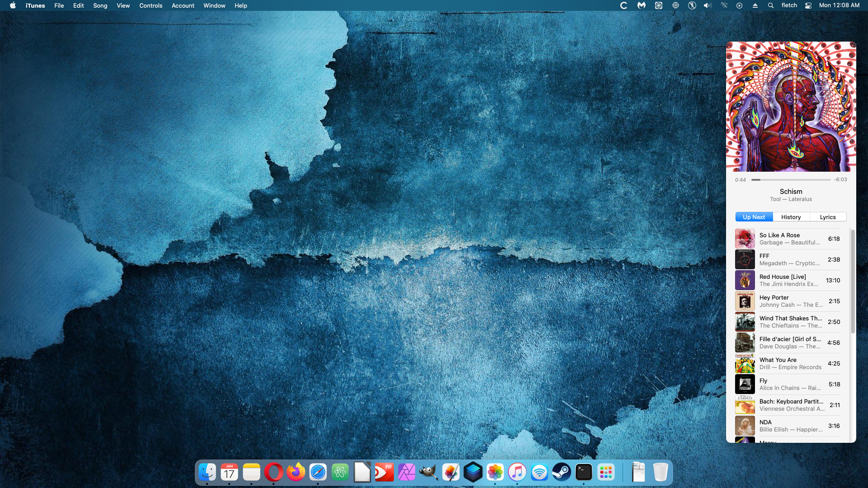Open the Window menu
The image size is (868, 488).
(214, 5)
